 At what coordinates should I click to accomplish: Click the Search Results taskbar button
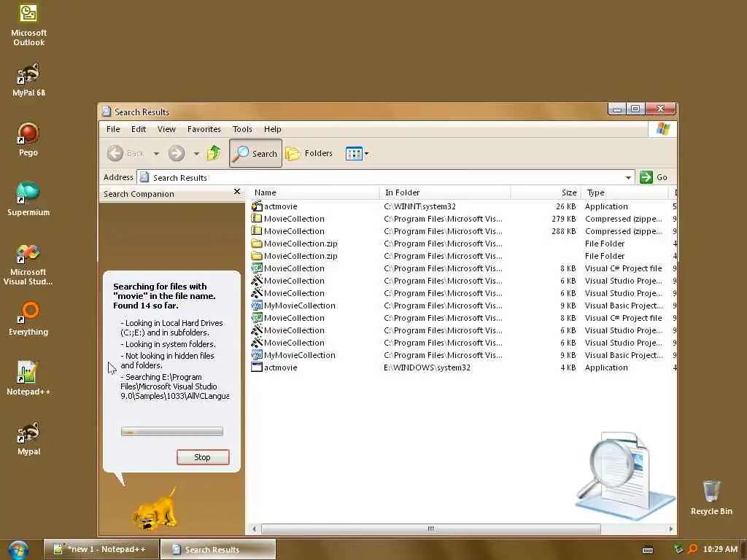coord(217,549)
